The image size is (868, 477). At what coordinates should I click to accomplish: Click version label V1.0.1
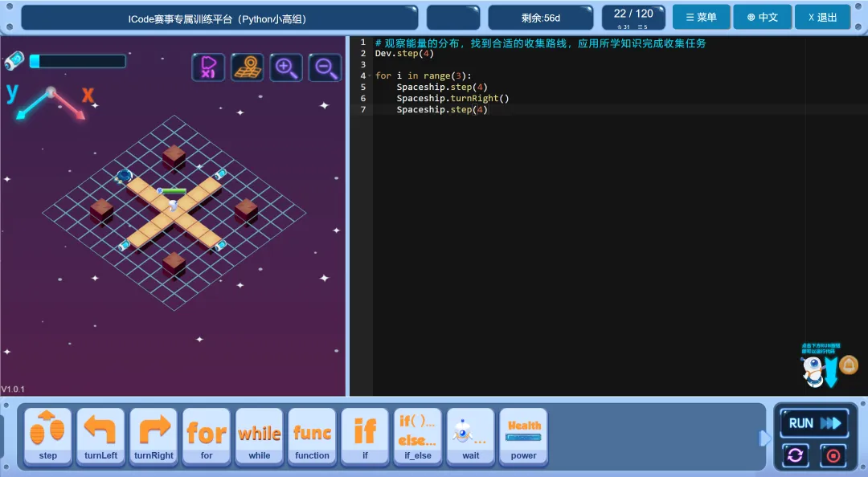coord(13,389)
